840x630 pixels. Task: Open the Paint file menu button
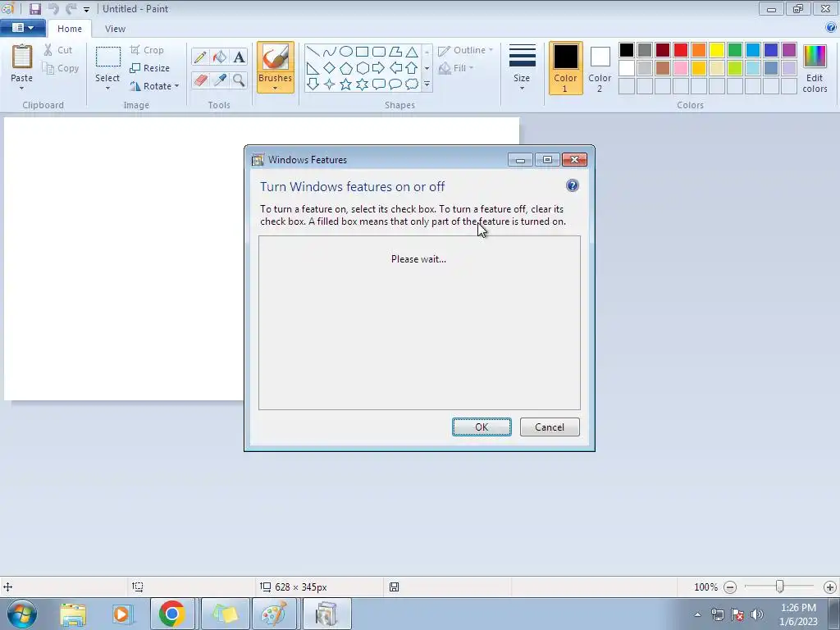[22, 27]
